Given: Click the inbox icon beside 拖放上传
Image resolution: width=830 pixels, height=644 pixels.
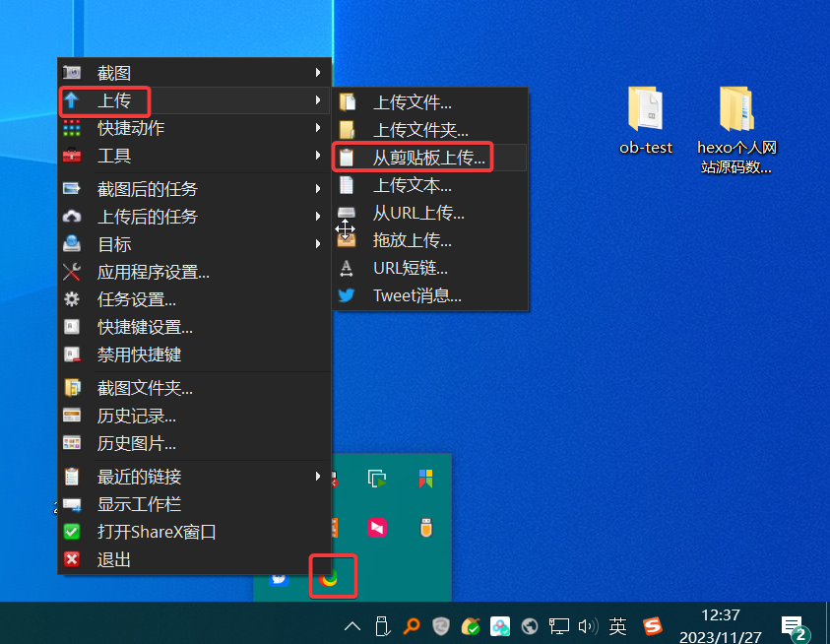Looking at the screenshot, I should click(x=347, y=240).
